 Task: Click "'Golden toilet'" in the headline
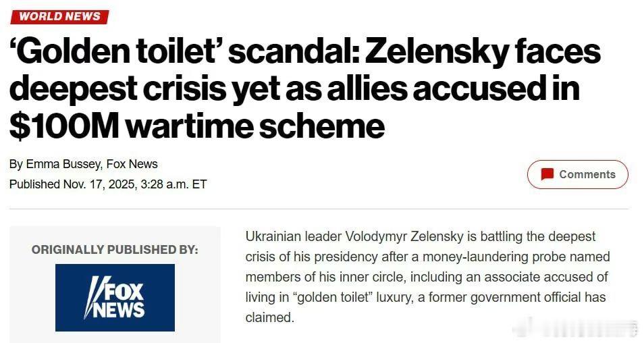[x=113, y=51]
